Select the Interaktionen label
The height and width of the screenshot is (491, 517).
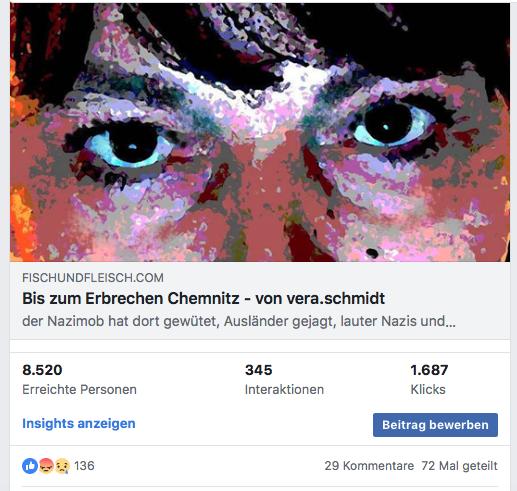[284, 389]
